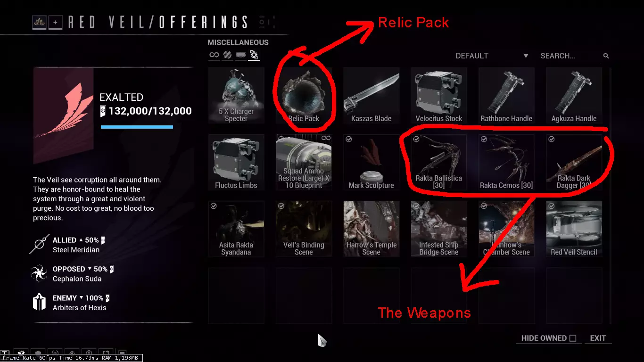Click the plus icon next to the title
The height and width of the screenshot is (362, 644).
point(55,22)
